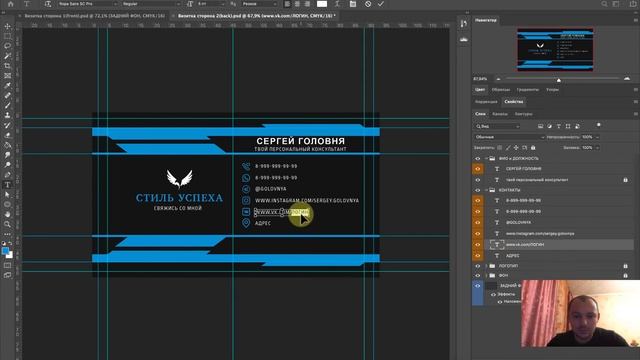The width and height of the screenshot is (640, 360).
Task: Select the Pen tool
Action: tap(7, 175)
